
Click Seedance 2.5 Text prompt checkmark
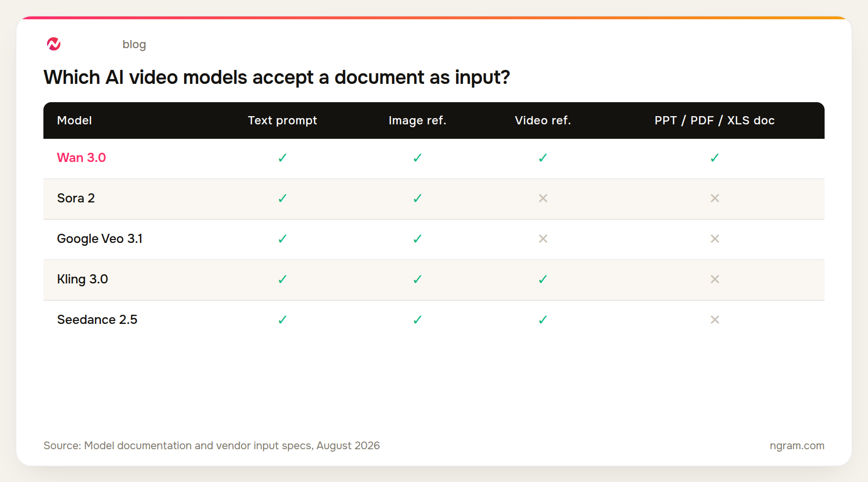(283, 320)
